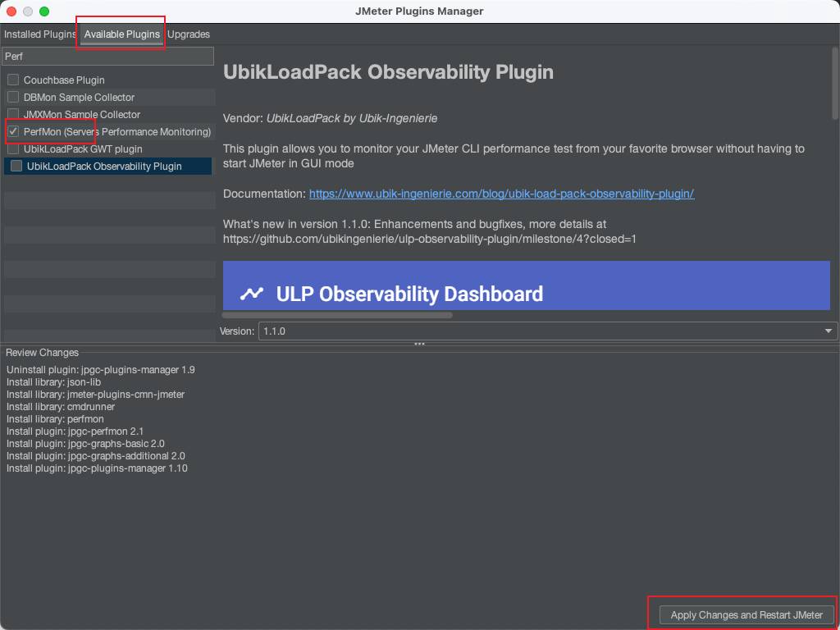Click 'Install library: jmeter-plugins-cmn-jmeter' line
This screenshot has height=630, width=840.
click(95, 395)
